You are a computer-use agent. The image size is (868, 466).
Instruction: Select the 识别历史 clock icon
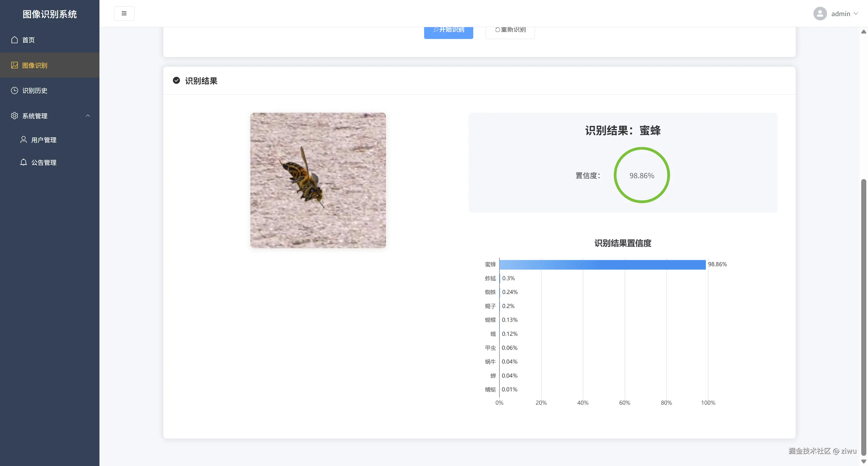14,90
